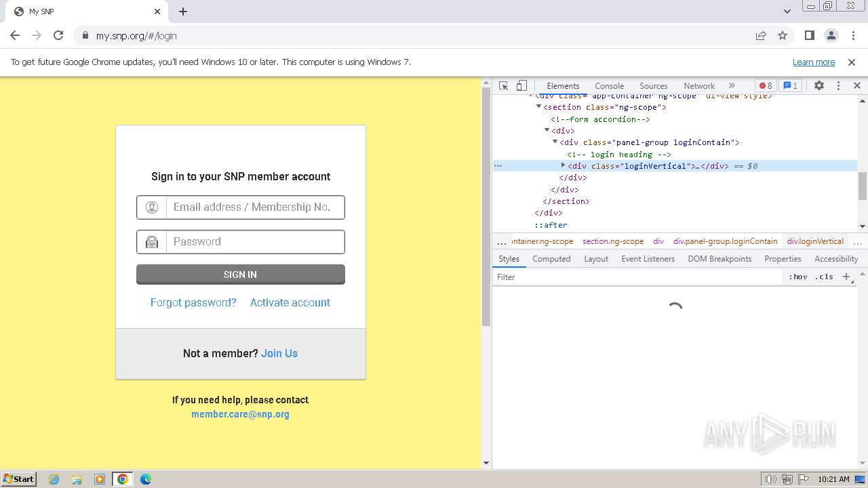Screen dimensions: 868x488
Task: Click the Learn more link
Action: coord(814,62)
